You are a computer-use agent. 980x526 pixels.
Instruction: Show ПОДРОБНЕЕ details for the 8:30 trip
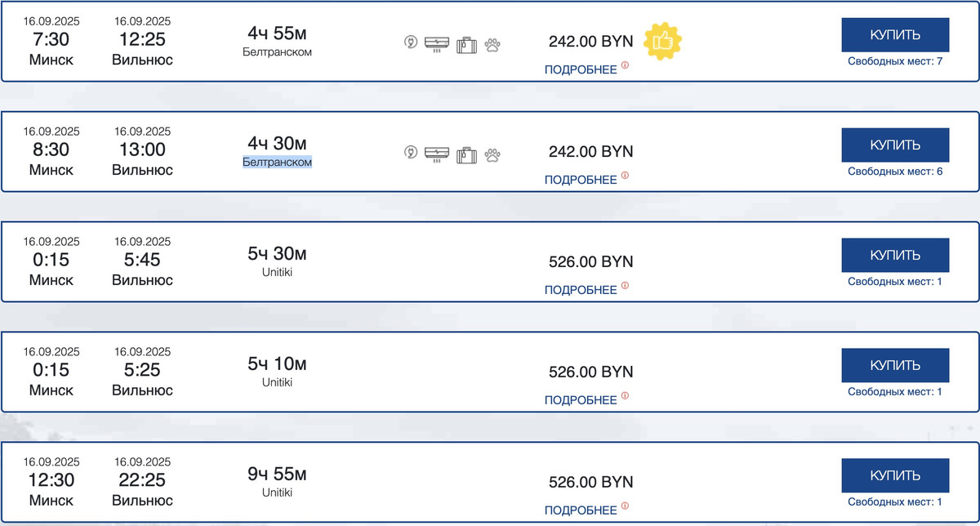(581, 180)
